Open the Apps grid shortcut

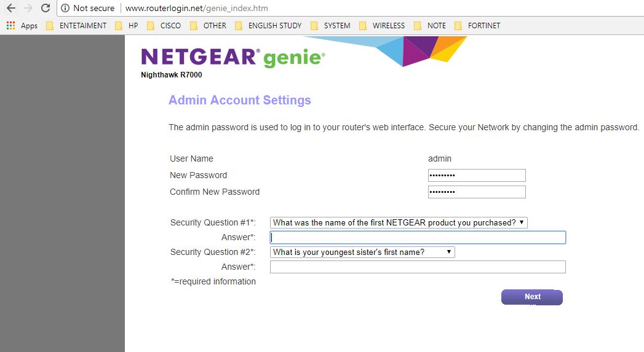click(x=22, y=25)
